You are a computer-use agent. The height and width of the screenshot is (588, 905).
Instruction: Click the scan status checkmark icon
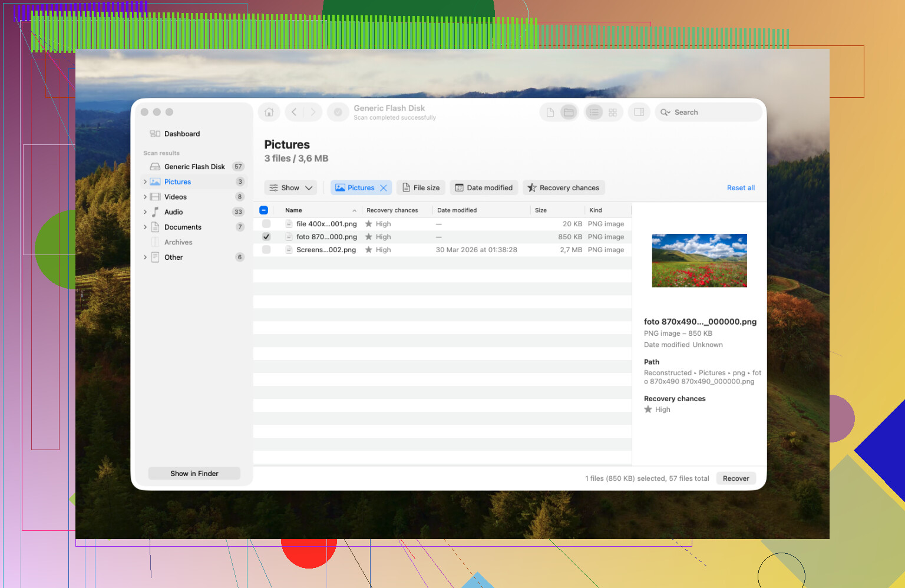click(x=338, y=112)
